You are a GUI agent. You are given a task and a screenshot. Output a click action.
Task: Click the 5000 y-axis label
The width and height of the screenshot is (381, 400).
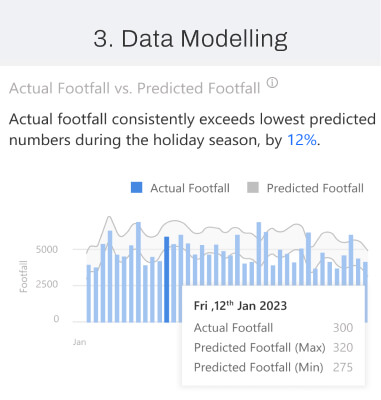click(x=47, y=249)
